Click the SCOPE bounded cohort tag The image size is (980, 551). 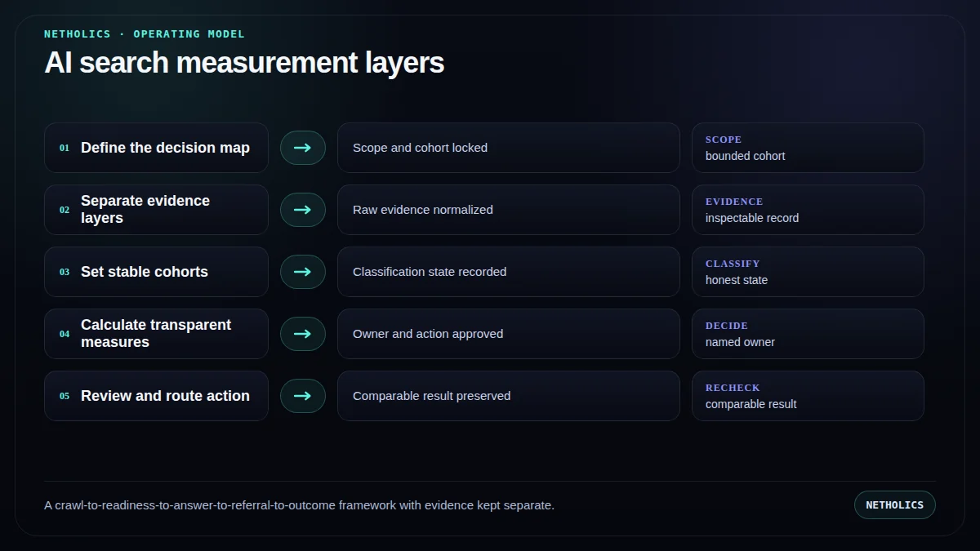pyautogui.click(x=808, y=148)
